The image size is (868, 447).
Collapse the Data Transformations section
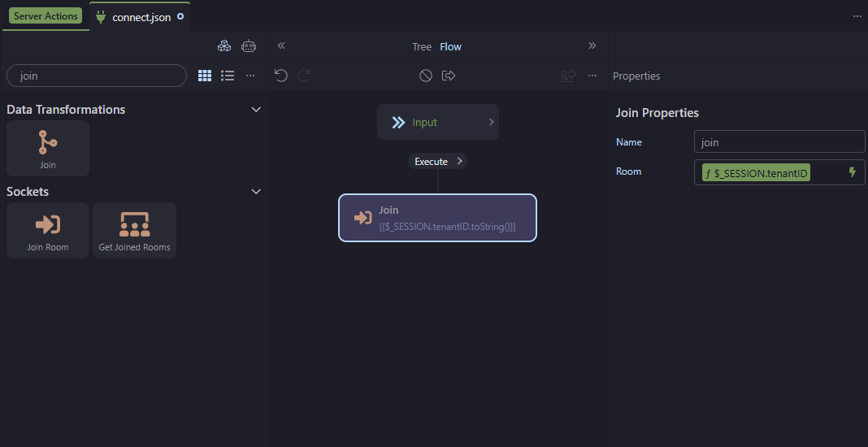click(x=256, y=110)
